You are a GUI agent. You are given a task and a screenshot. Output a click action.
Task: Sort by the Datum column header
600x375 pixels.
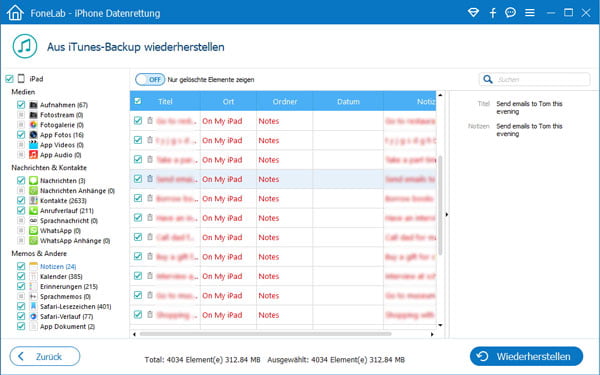[348, 101]
